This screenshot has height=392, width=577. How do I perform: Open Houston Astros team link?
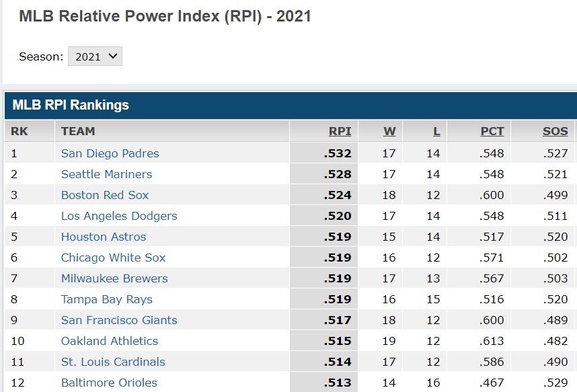tap(103, 237)
